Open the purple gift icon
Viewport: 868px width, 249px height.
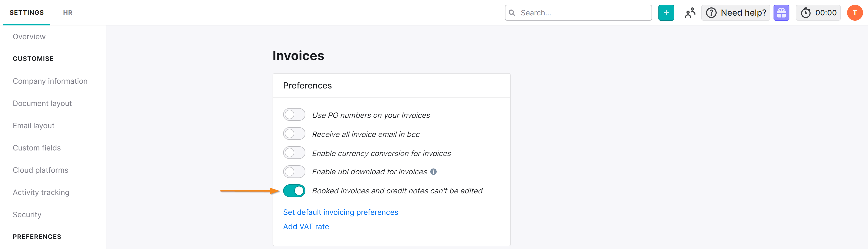coord(781,13)
